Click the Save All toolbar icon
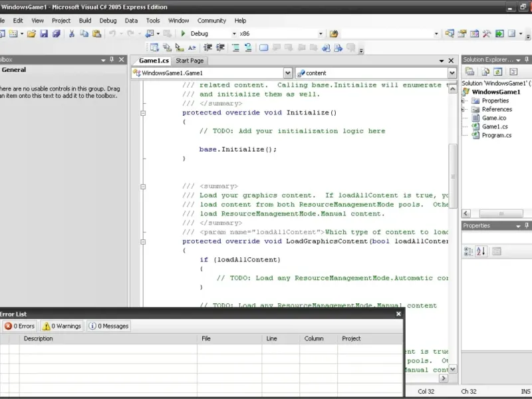The height and width of the screenshot is (399, 532). coord(56,33)
